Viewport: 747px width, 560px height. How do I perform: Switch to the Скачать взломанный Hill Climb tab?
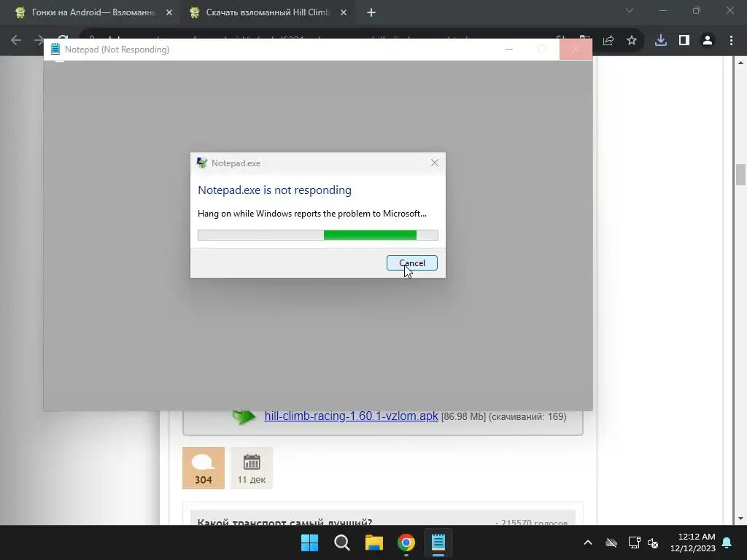pyautogui.click(x=267, y=12)
